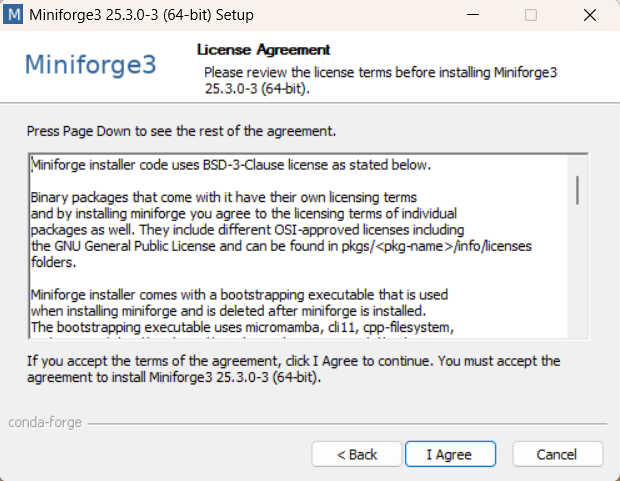Click the "If you accept the terms" paragraph
620x481 pixels.
pyautogui.click(x=293, y=369)
